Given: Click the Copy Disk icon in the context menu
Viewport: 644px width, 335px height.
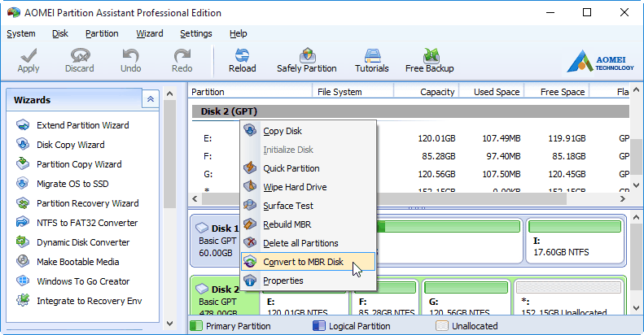Looking at the screenshot, I should point(250,131).
